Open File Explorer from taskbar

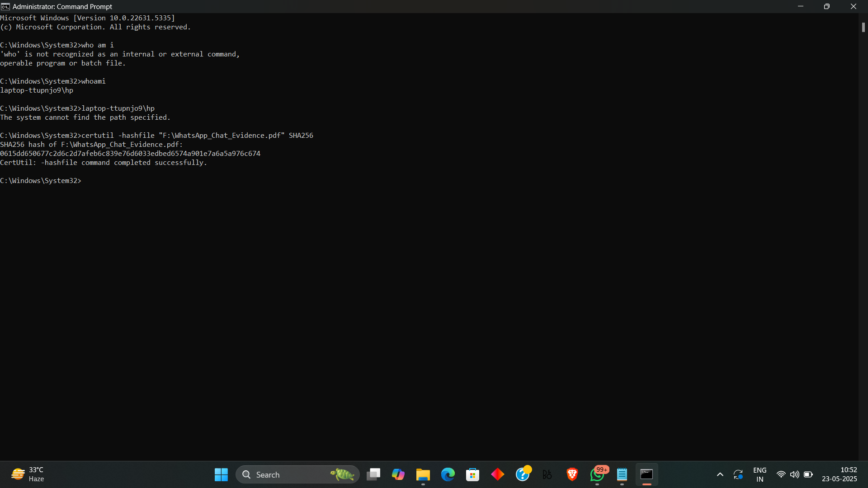(423, 474)
